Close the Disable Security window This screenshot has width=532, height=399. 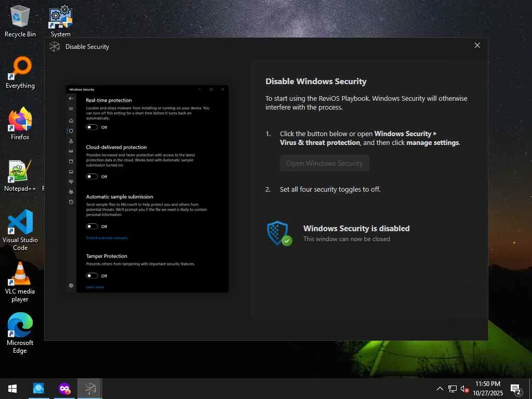(477, 46)
